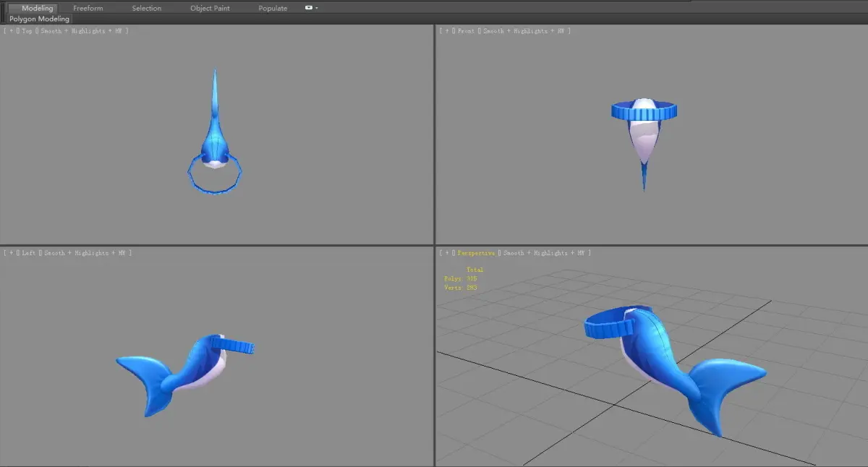Click the yellow Total statistics heading
This screenshot has height=467, width=868.
(x=475, y=270)
